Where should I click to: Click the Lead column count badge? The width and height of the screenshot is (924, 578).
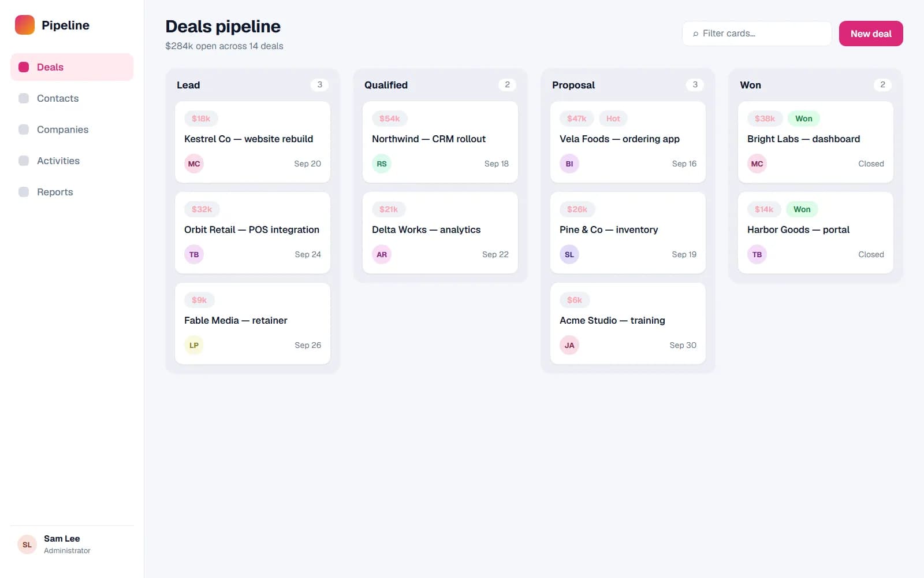[320, 84]
